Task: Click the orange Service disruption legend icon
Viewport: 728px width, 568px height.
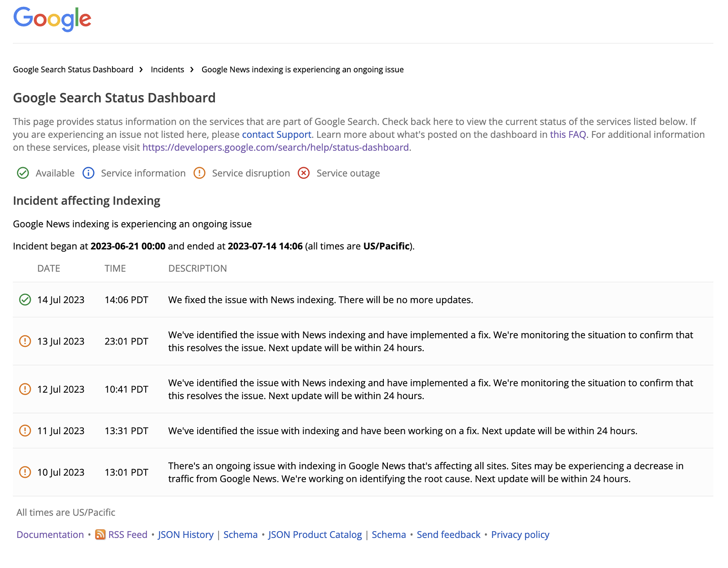Action: pyautogui.click(x=199, y=173)
